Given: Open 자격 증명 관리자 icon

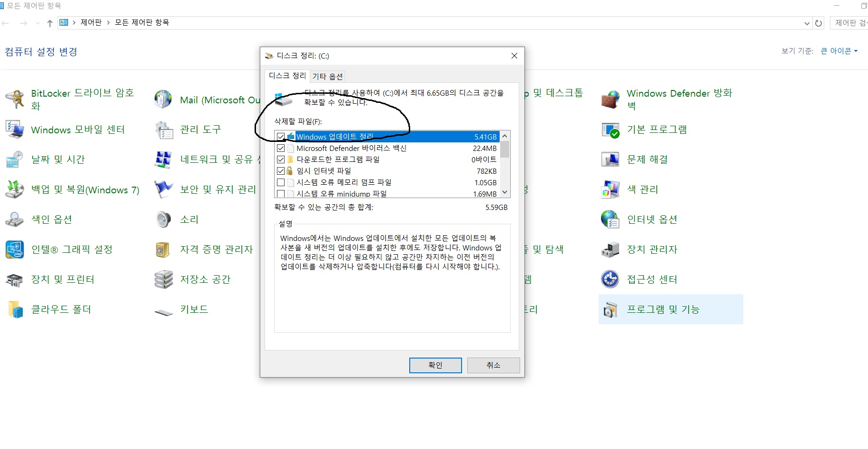Looking at the screenshot, I should [163, 249].
